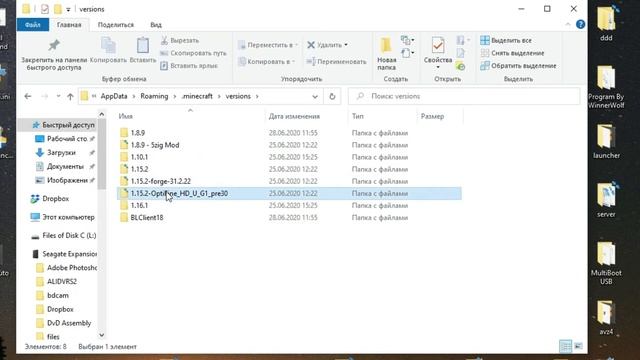640x360 pixels.
Task: Sort by Тип column header
Action: click(358, 116)
